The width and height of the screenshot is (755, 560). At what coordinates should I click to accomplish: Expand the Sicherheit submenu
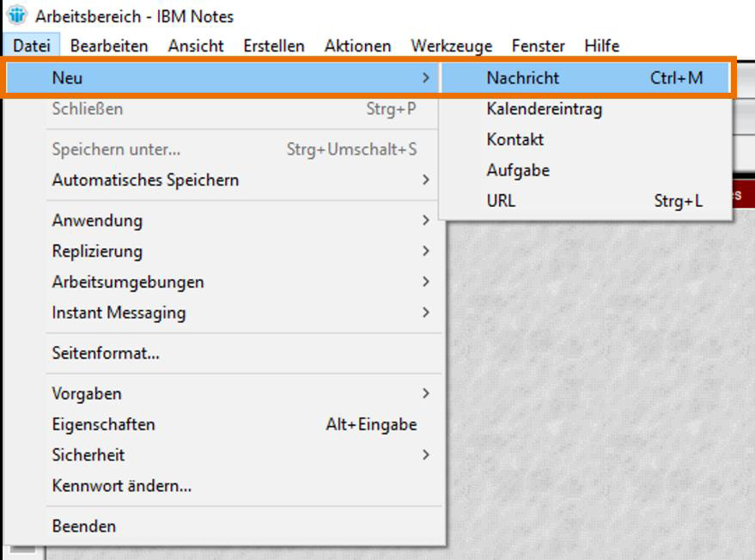pos(88,455)
